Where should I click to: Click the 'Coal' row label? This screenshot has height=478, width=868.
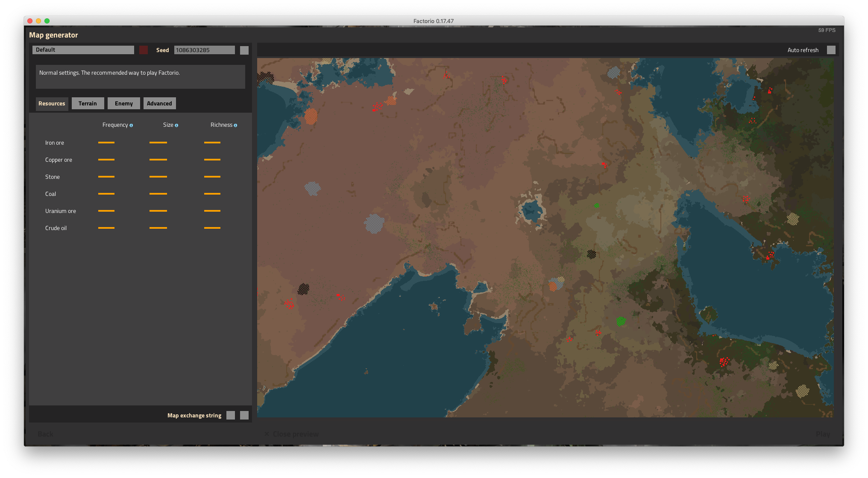(x=50, y=194)
